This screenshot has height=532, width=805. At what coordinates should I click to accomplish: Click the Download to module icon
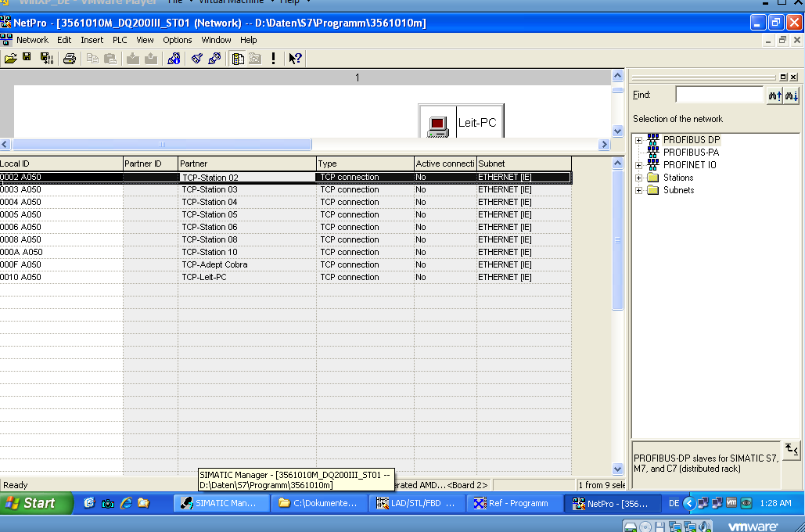coord(133,59)
